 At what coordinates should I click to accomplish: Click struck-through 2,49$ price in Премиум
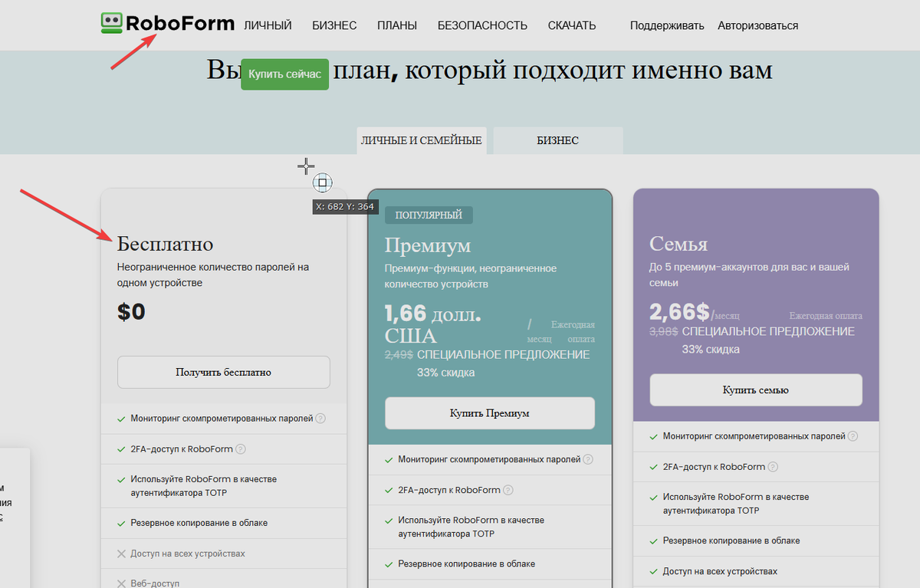399,355
